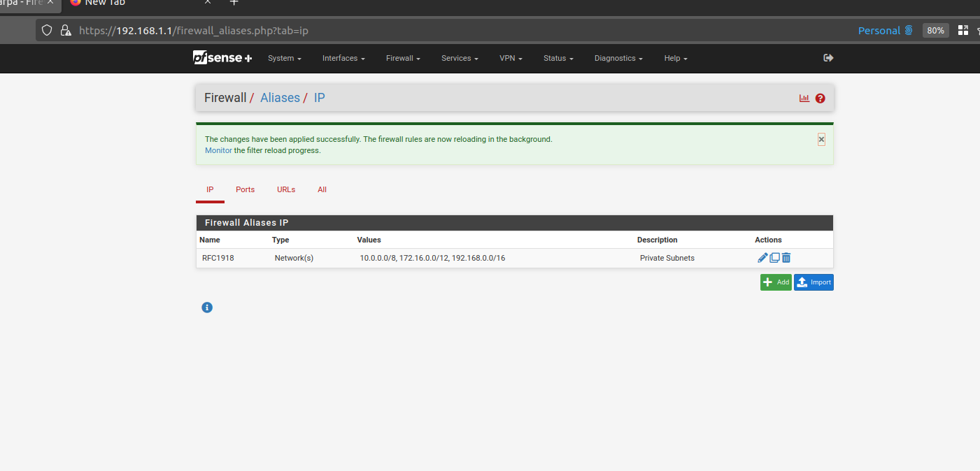The width and height of the screenshot is (980, 471).
Task: Click the logout icon in navbar
Action: [828, 58]
